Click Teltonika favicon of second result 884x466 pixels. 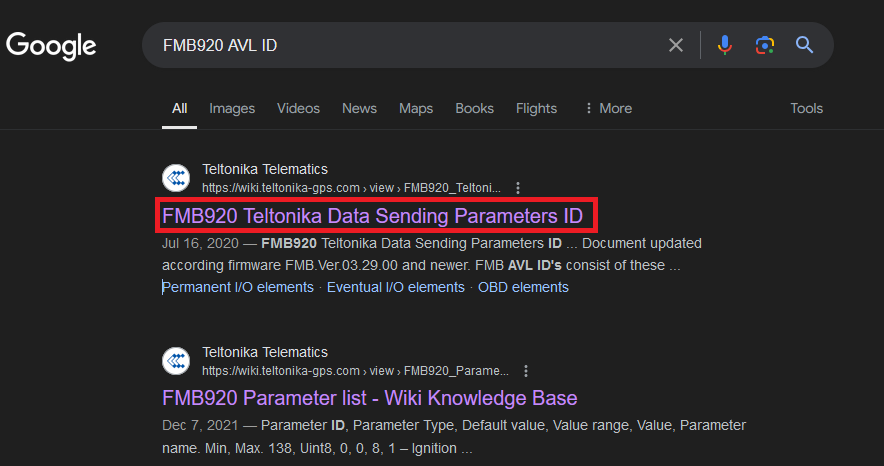click(176, 361)
